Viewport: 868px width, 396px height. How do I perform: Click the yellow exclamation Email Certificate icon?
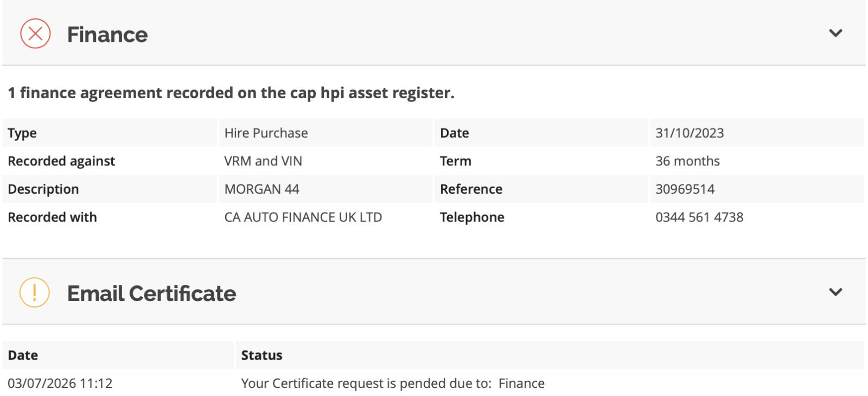pyautogui.click(x=35, y=292)
